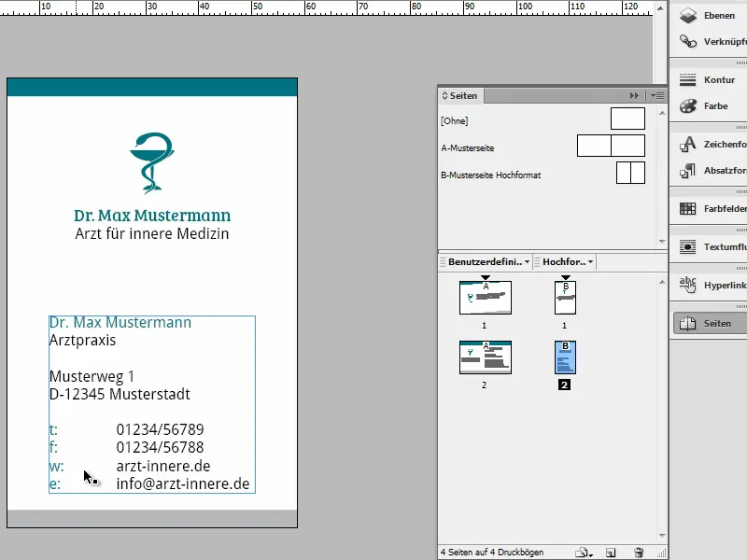The width and height of the screenshot is (747, 560).
Task: Click the [Ohne] master page thumbnail
Action: 627,119
